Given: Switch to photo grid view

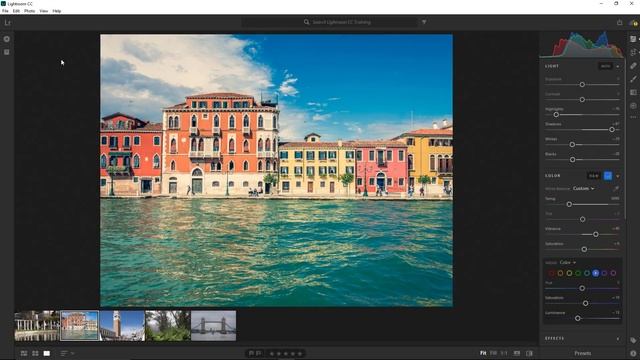Looking at the screenshot, I should click(x=24, y=353).
